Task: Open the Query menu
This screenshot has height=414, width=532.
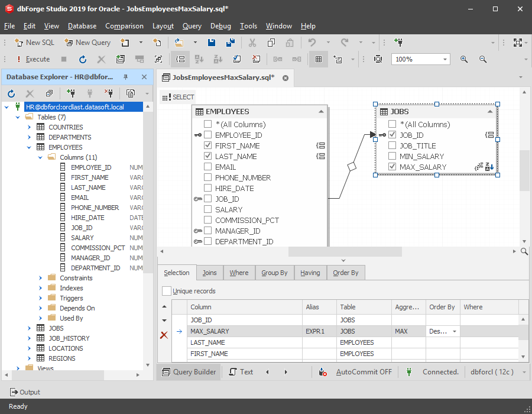Action: [192, 26]
